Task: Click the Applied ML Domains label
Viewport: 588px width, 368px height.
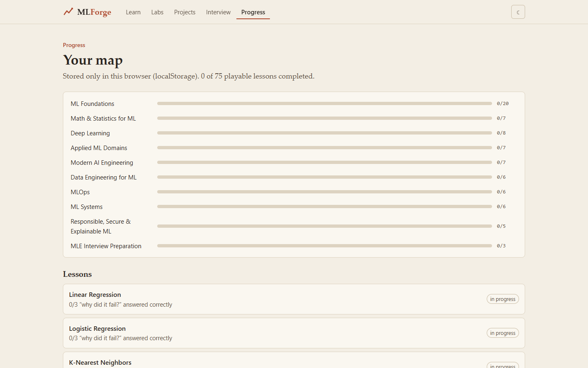Action: tap(99, 148)
